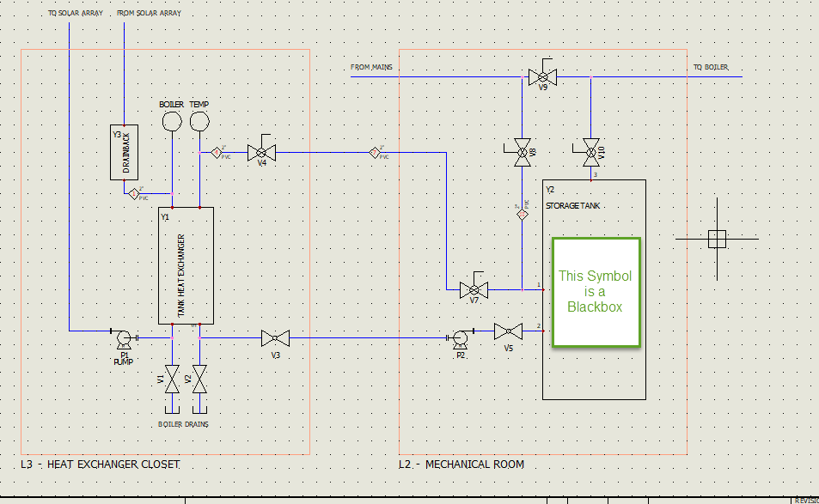Select the P2 pump symbol
Screen dimensions: 819x504
tap(460, 339)
